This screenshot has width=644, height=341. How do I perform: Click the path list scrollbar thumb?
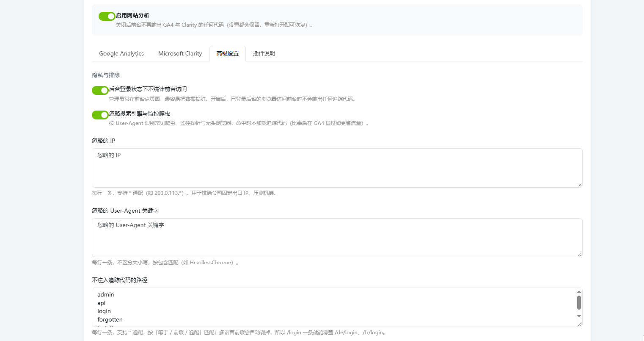tap(579, 302)
